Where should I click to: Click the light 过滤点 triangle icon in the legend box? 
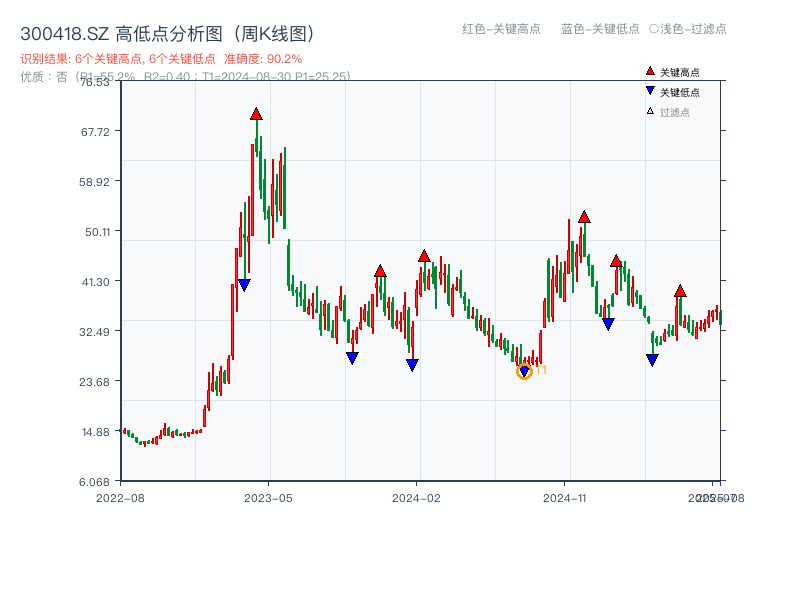650,111
